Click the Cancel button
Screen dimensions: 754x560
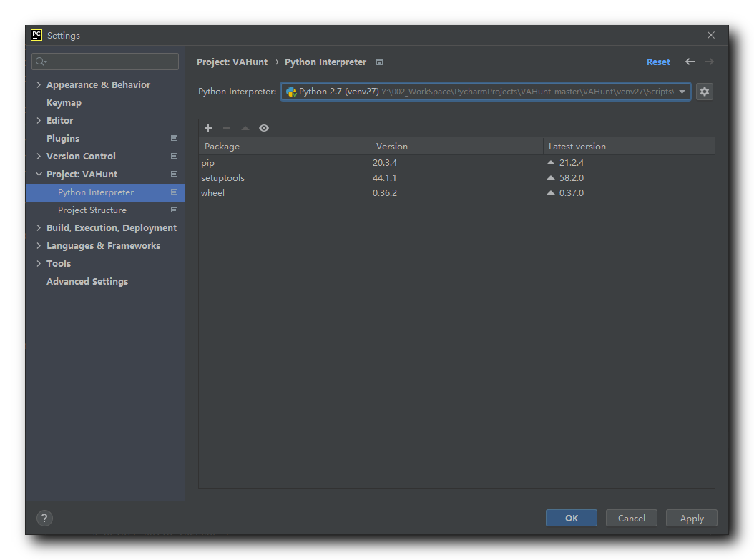click(x=632, y=518)
